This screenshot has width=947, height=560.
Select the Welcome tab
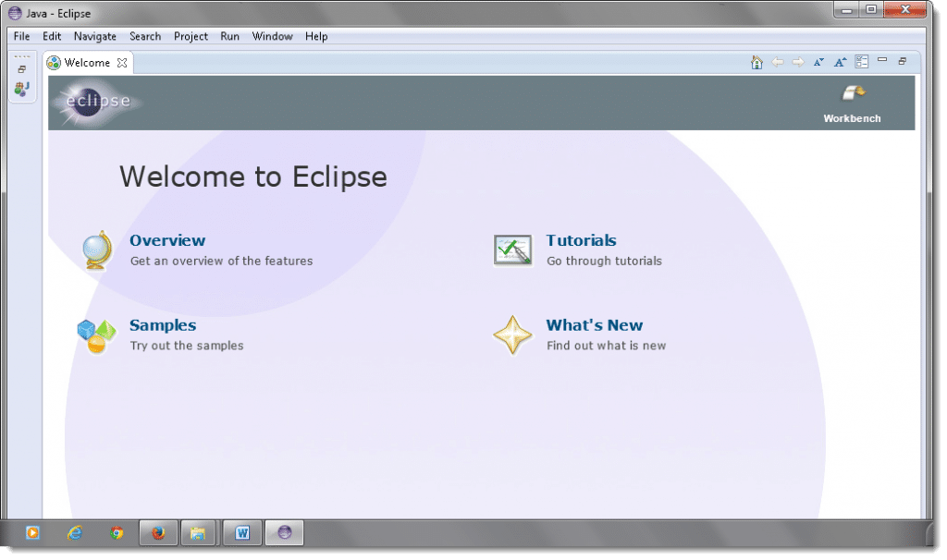[88, 63]
